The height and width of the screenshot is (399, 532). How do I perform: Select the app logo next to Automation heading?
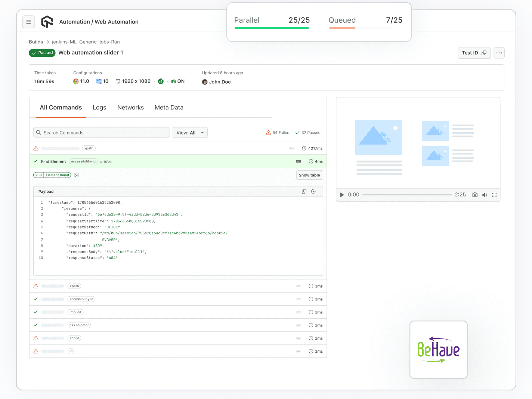pyautogui.click(x=47, y=22)
